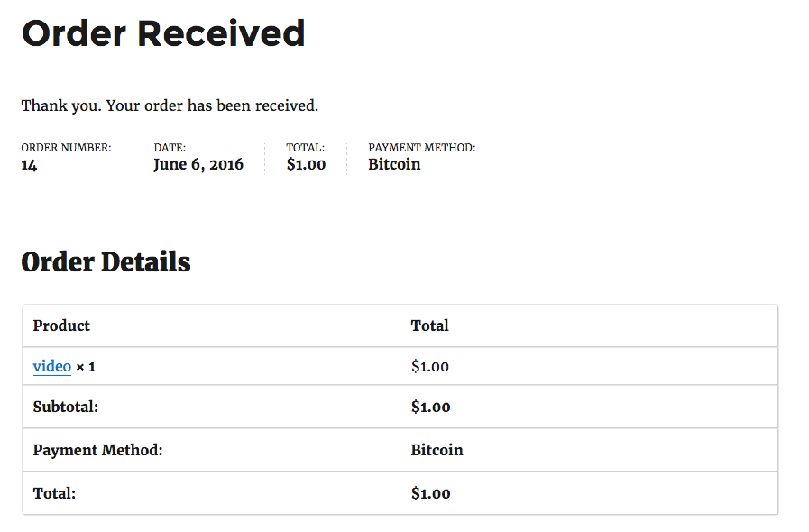Select the Subtotal amount $1.00
This screenshot has height=532, width=809.
click(x=430, y=408)
